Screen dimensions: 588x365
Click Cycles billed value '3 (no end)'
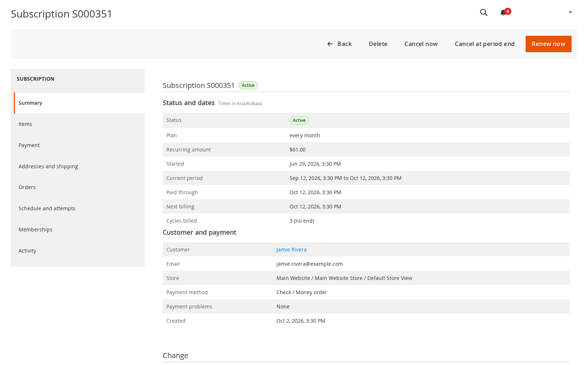click(302, 221)
